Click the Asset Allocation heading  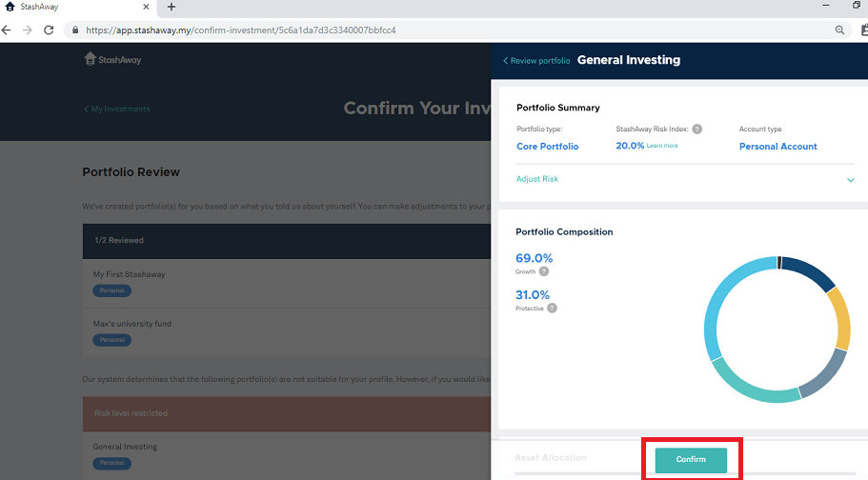pos(551,458)
